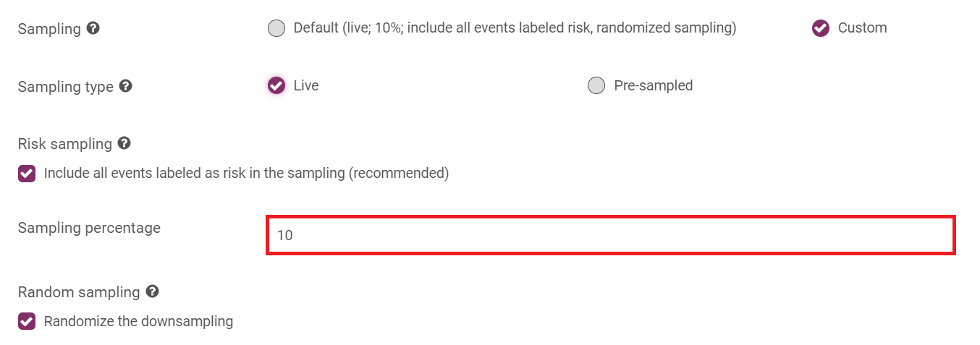The height and width of the screenshot is (345, 980).
Task: Click Random sampling question mark icon
Action: pos(152,291)
